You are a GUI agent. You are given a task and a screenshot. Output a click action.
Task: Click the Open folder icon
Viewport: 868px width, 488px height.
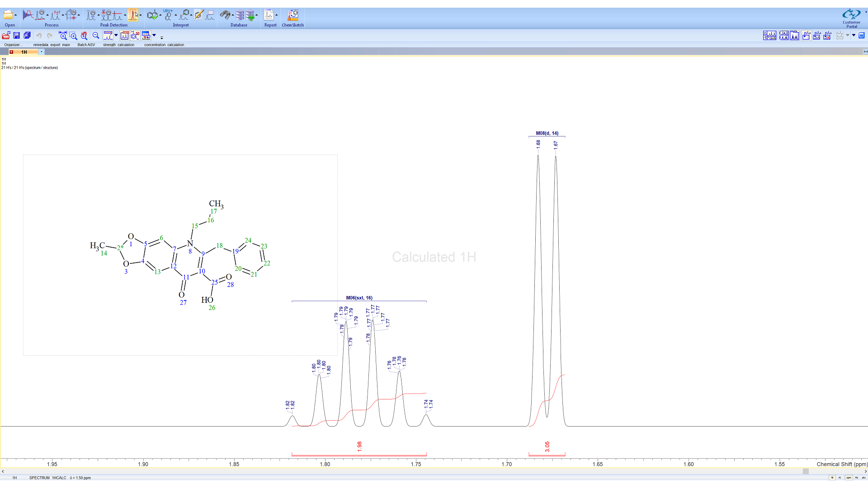8,15
